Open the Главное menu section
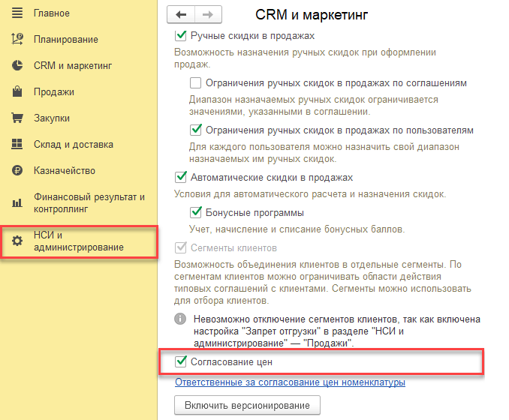 click(52, 13)
